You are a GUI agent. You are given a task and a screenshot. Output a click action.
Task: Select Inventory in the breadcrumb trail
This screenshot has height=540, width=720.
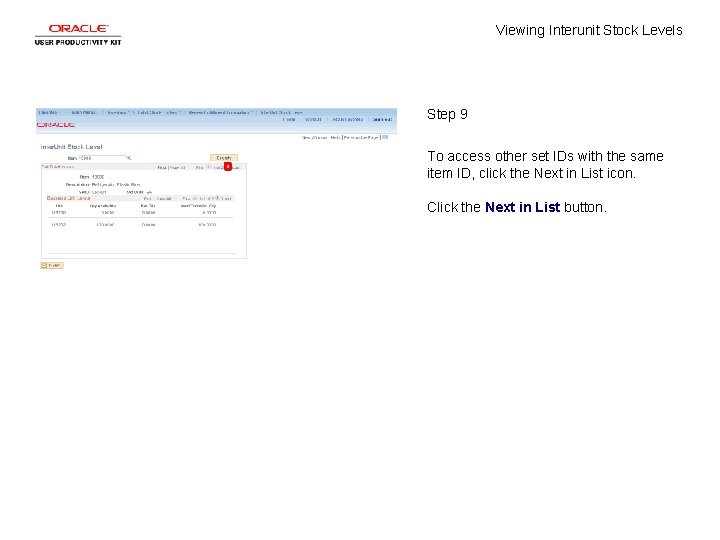point(117,112)
